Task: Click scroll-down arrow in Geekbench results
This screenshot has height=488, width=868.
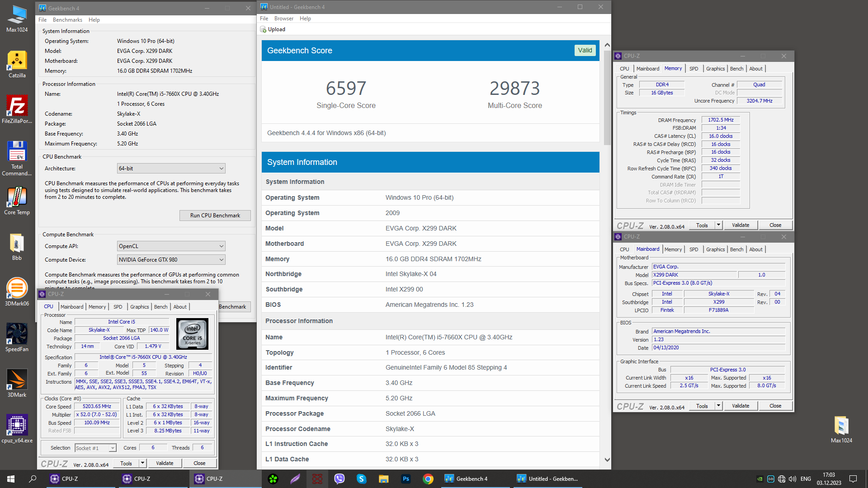Action: pos(607,460)
